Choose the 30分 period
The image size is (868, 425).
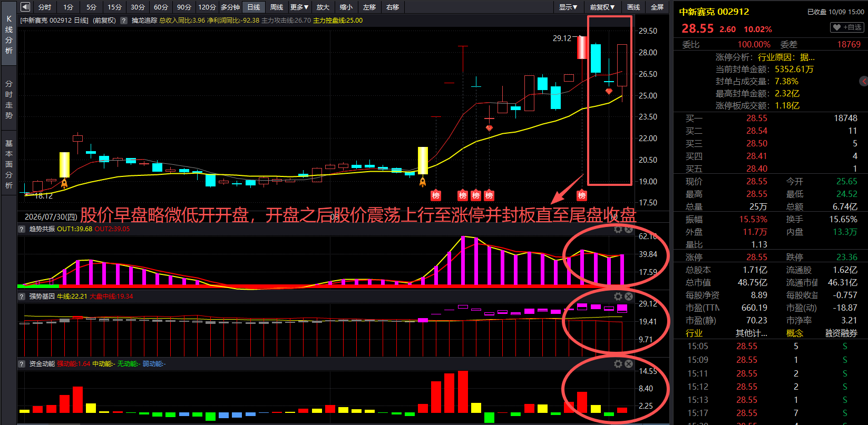click(x=138, y=7)
